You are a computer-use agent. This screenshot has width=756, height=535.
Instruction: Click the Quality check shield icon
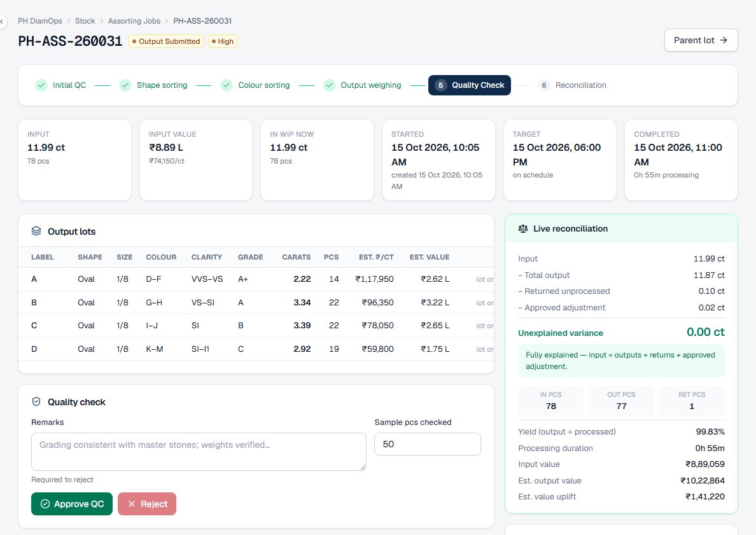[x=36, y=401]
